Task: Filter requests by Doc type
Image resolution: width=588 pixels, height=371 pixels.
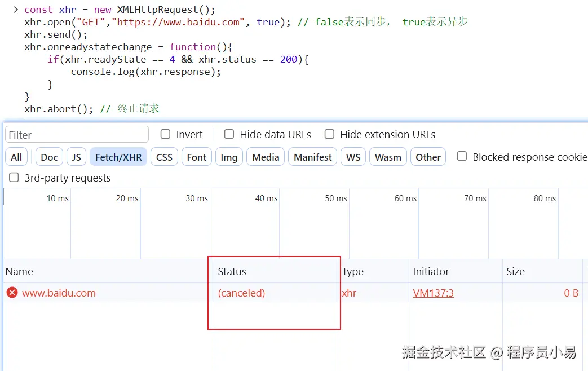Action: pyautogui.click(x=49, y=157)
